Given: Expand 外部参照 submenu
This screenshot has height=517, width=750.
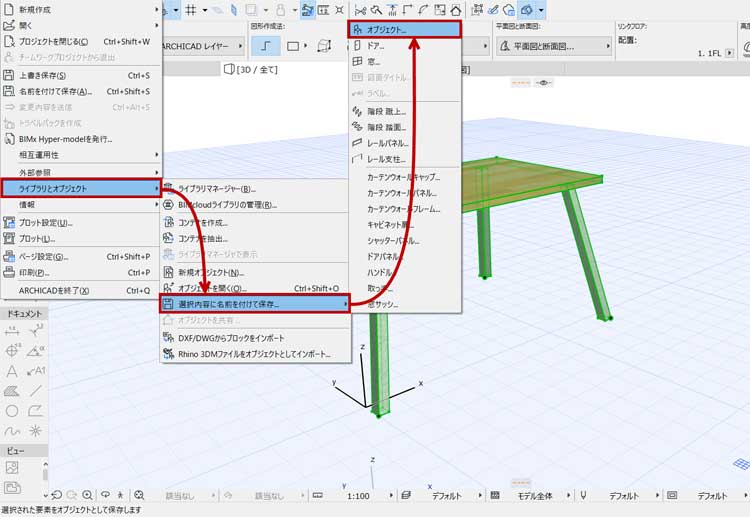Looking at the screenshot, I should [x=82, y=172].
